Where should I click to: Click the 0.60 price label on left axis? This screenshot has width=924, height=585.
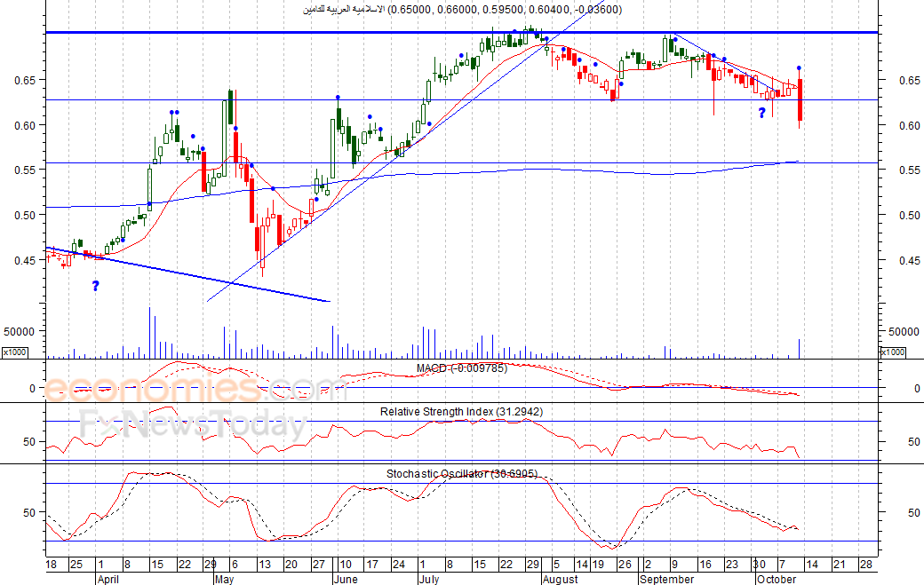click(27, 125)
